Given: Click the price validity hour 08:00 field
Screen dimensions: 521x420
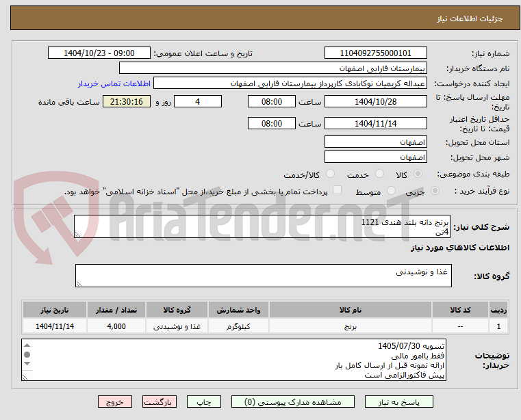Looking at the screenshot, I should tap(272, 124).
